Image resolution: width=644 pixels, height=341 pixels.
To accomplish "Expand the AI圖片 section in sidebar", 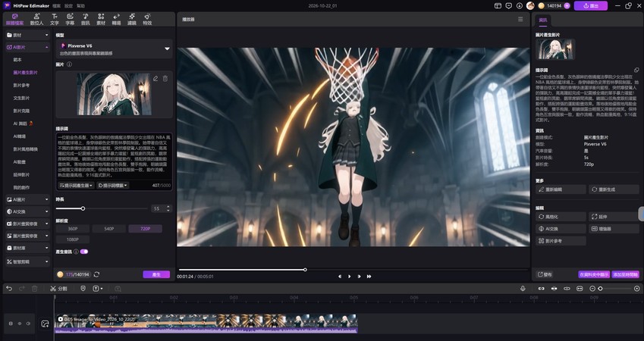I will click(x=27, y=199).
